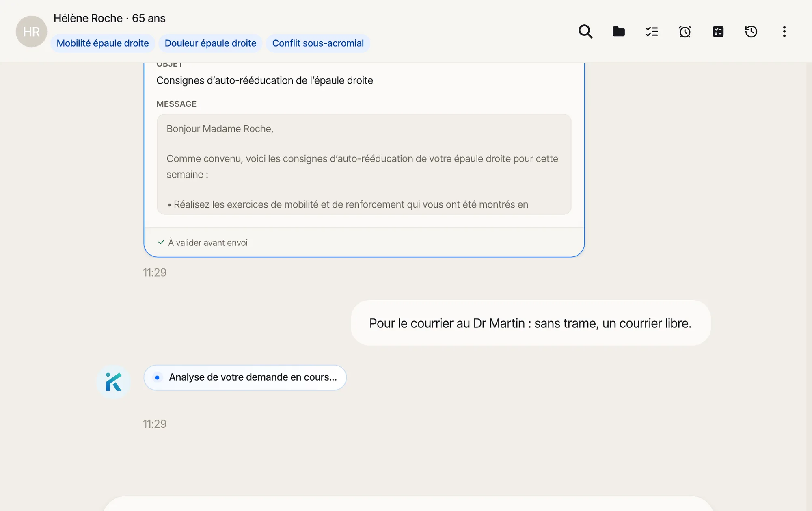Open the form template icon
The image size is (812, 511).
tap(718, 32)
